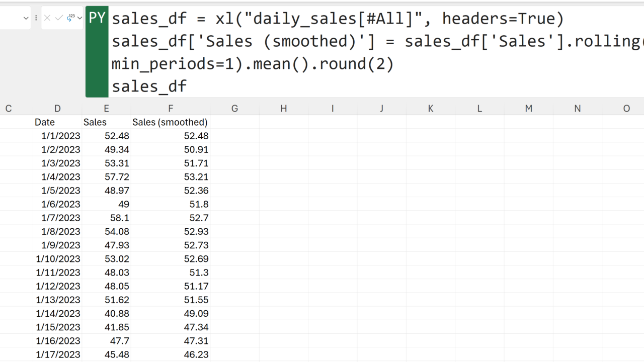Click the vertical dots name box handle

click(36, 18)
